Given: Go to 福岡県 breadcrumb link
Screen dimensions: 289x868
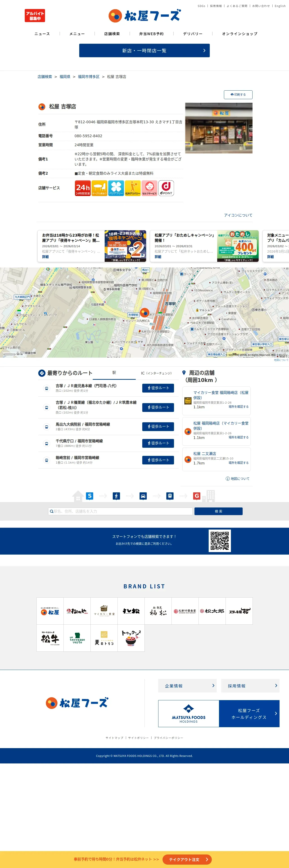Looking at the screenshot, I should [65, 77].
